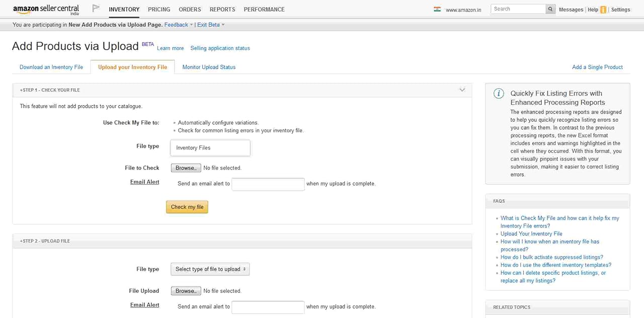Open the Add a Single Product link
Image resolution: width=644 pixels, height=318 pixels.
coord(597,67)
